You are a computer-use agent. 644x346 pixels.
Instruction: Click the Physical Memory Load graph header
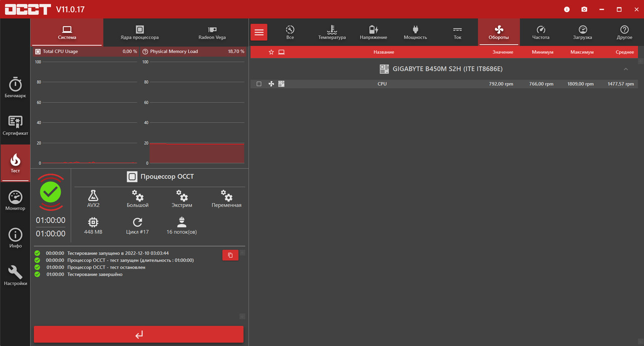pyautogui.click(x=193, y=51)
